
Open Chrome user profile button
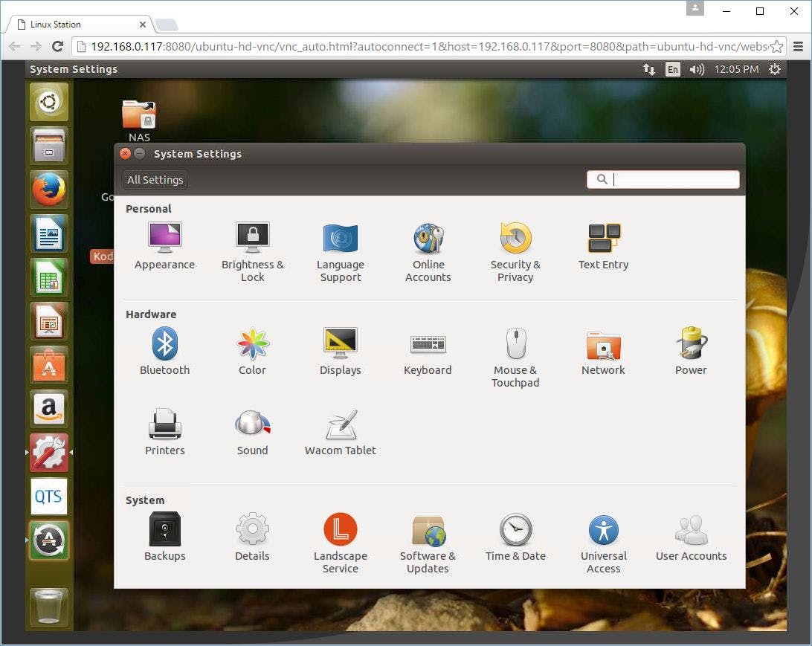695,8
